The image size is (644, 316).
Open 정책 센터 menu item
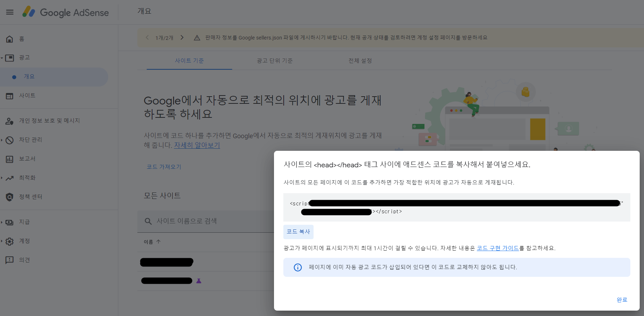(31, 197)
